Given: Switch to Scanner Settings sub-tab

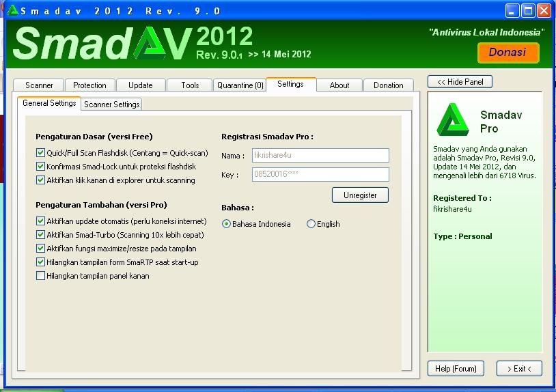Looking at the screenshot, I should (112, 104).
